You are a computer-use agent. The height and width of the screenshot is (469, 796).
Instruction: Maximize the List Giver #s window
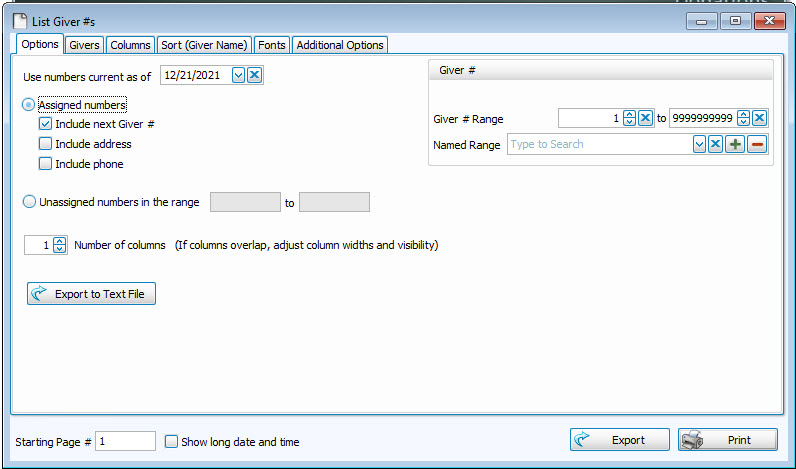(x=735, y=21)
